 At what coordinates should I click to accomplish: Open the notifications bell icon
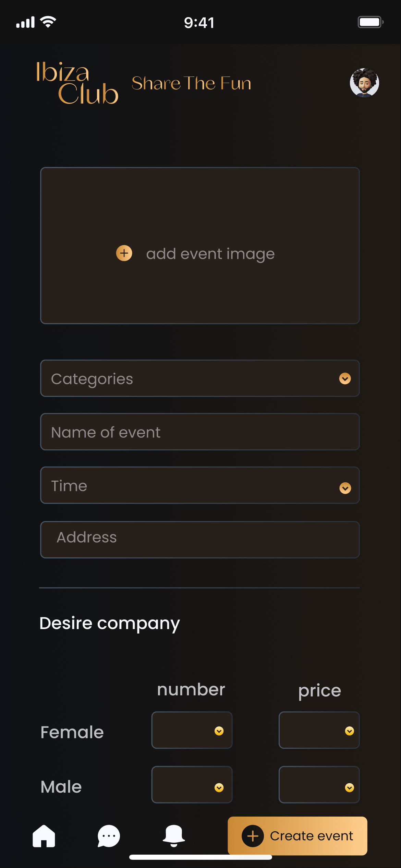[x=174, y=836]
